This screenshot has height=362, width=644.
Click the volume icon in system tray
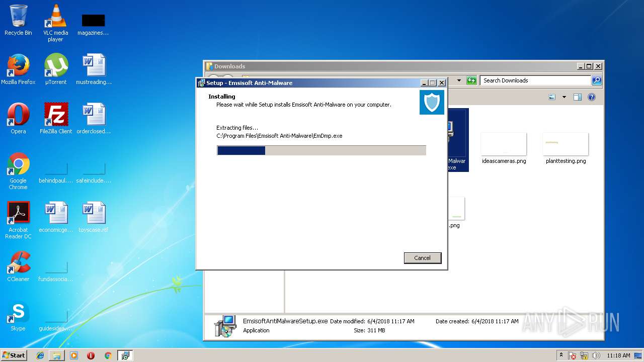coord(597,355)
